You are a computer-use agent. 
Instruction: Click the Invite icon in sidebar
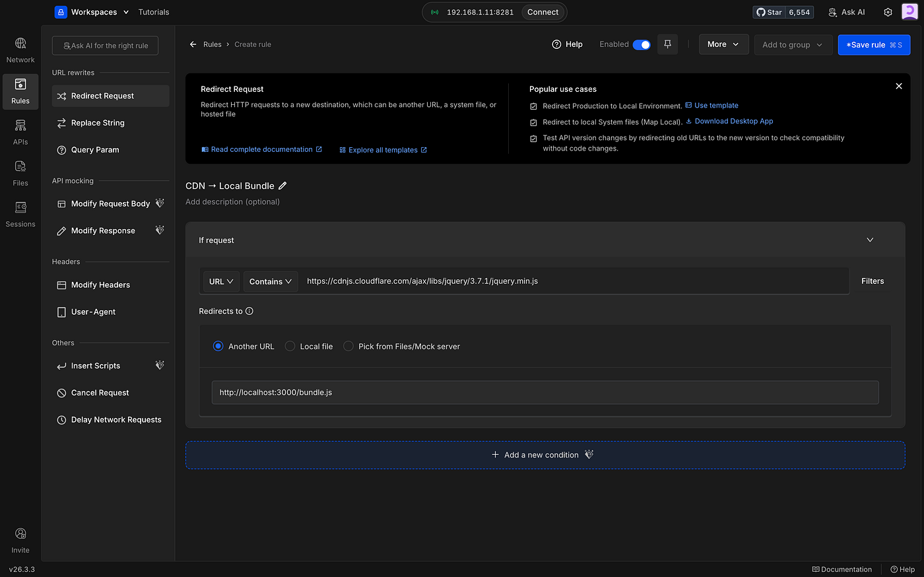coord(20,533)
